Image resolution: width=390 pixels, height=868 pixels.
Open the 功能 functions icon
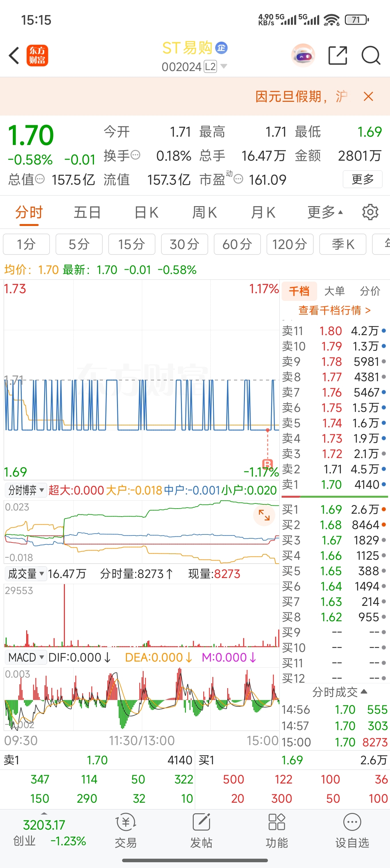click(277, 831)
